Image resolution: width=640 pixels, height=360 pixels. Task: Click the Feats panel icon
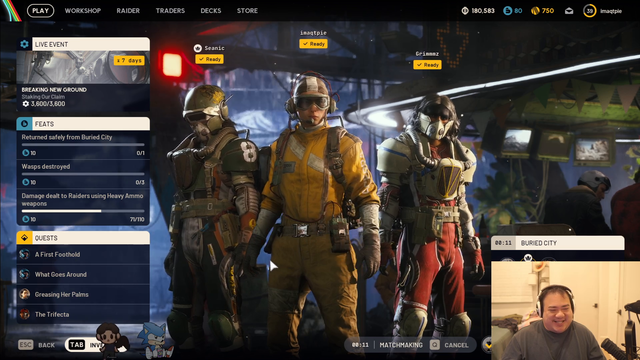(x=24, y=124)
